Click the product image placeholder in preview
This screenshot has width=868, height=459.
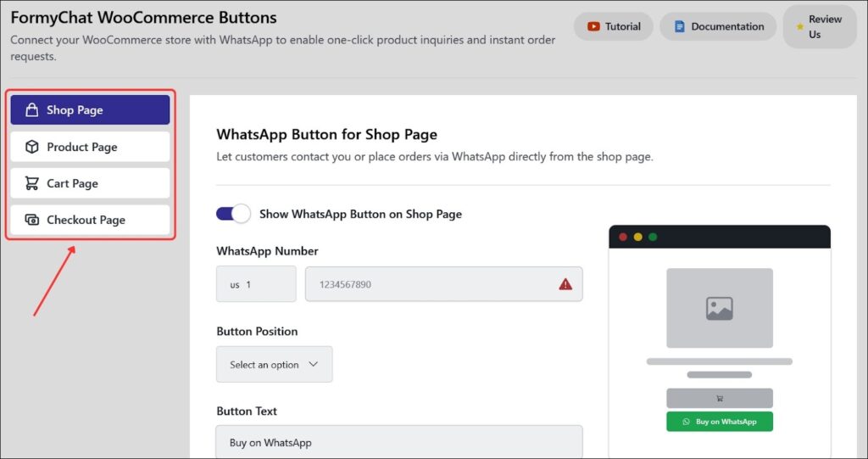(x=720, y=308)
